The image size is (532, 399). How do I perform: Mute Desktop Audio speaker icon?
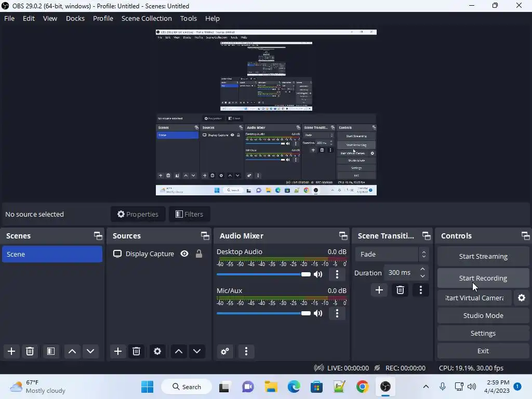[x=318, y=274]
